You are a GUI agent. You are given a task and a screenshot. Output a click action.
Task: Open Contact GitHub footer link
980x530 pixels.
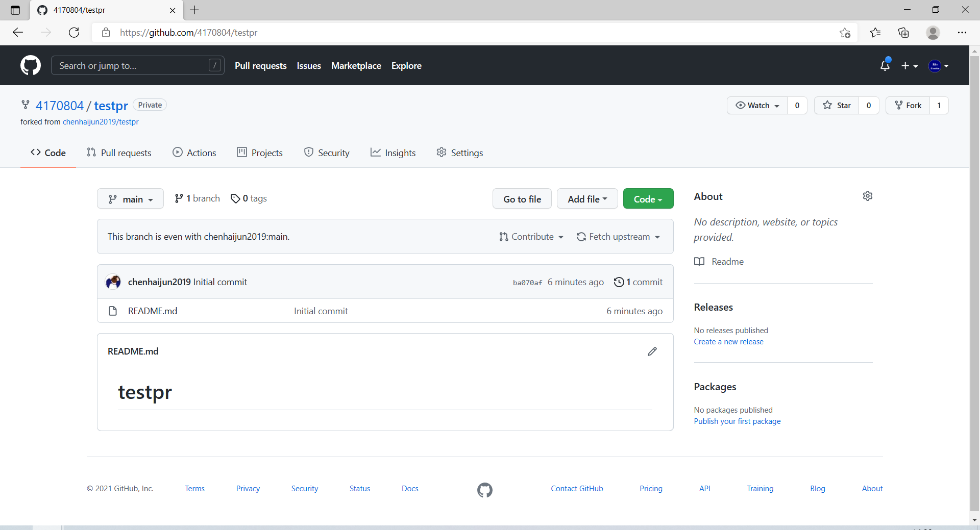click(x=577, y=489)
